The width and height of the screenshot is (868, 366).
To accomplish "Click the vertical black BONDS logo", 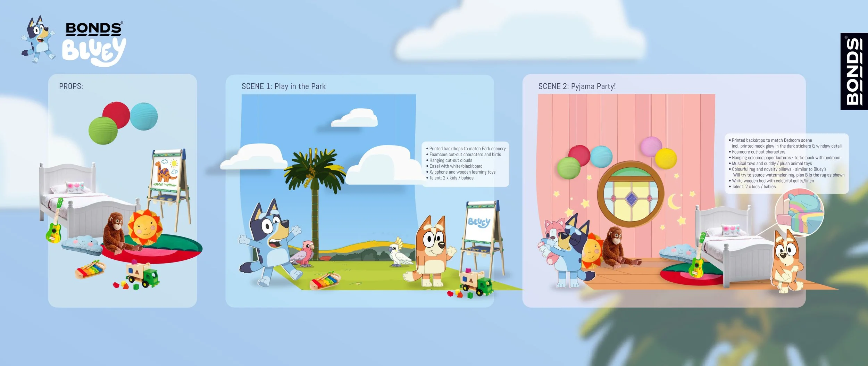I will (x=854, y=71).
